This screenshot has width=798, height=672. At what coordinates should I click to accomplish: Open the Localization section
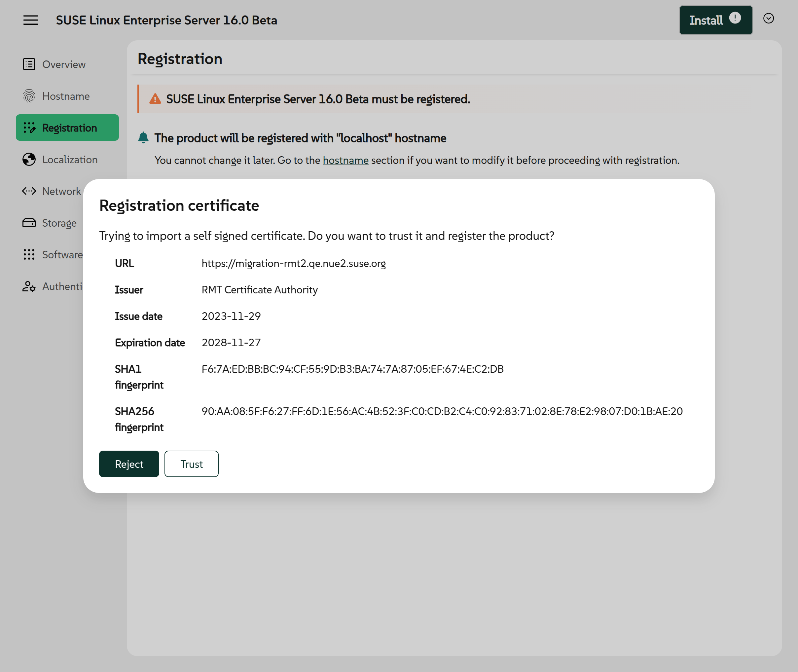pyautogui.click(x=67, y=159)
